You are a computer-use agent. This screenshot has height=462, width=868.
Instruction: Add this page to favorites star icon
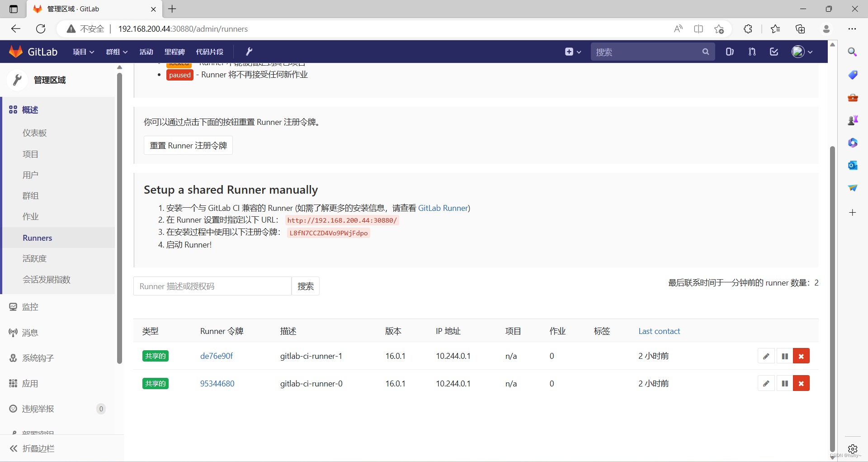[719, 29]
